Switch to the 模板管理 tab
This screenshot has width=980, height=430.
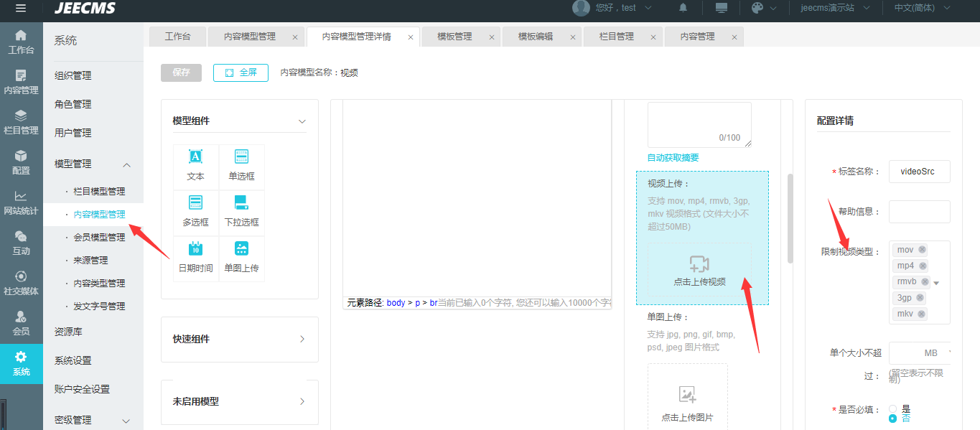pos(454,37)
